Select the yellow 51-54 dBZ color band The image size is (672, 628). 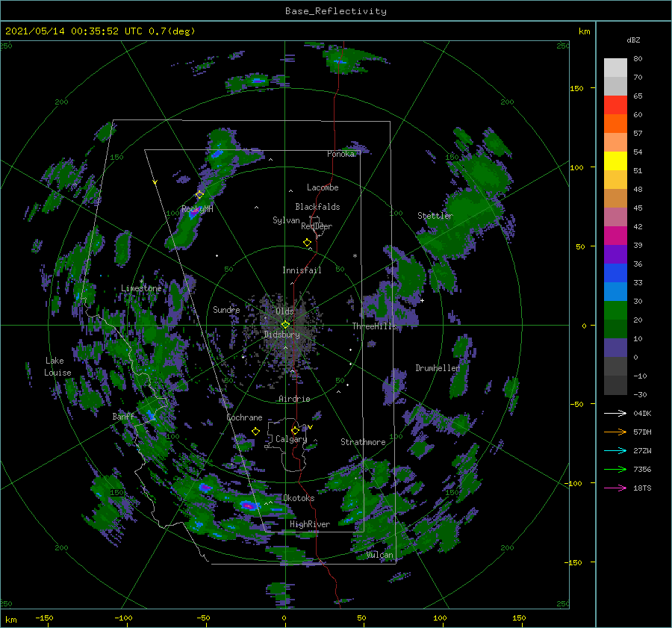pos(615,161)
